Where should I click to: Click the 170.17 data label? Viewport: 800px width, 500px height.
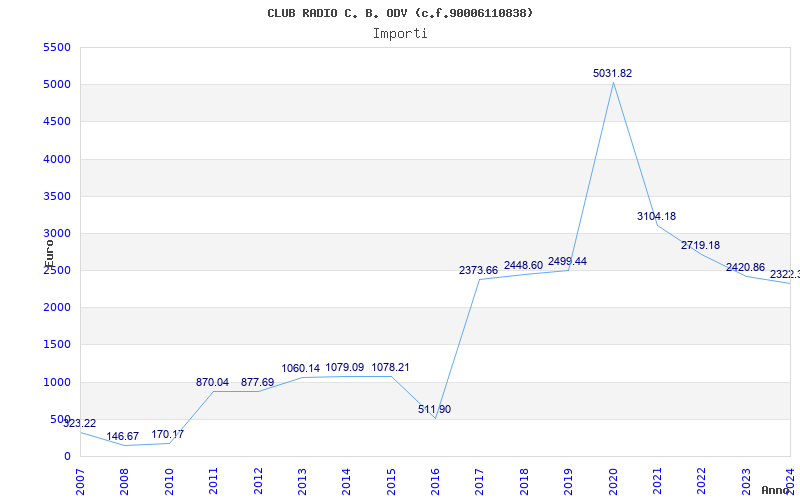point(167,435)
